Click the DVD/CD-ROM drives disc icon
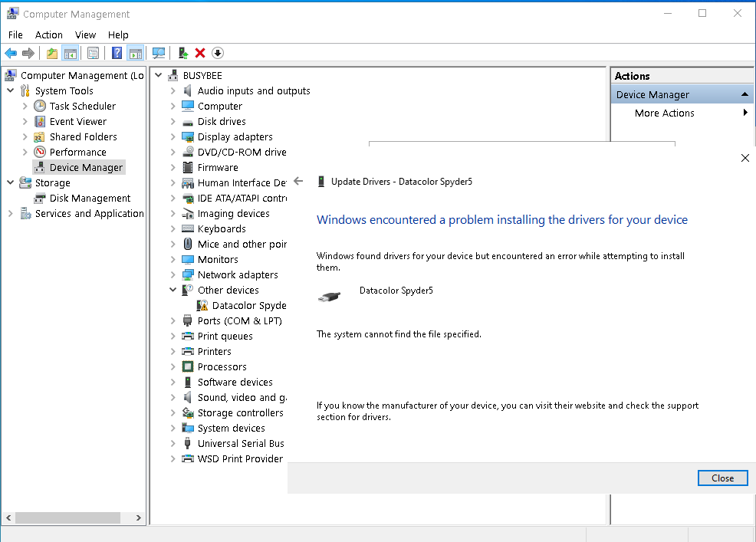This screenshot has width=756, height=542. click(x=188, y=152)
